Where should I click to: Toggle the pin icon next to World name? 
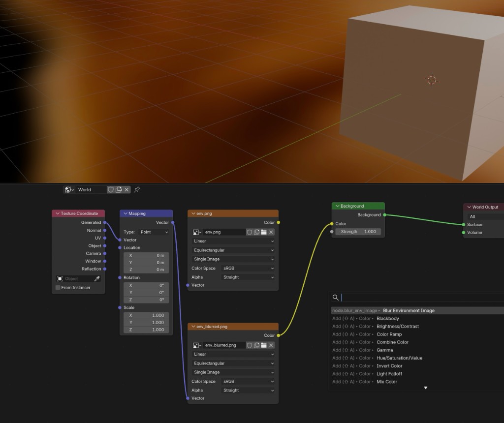[x=136, y=189]
